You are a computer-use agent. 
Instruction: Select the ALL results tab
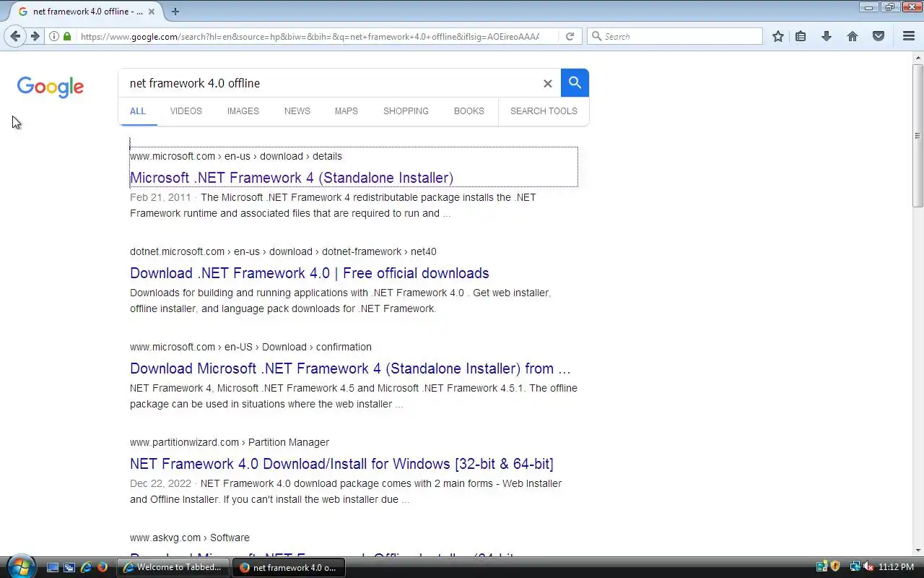click(138, 111)
